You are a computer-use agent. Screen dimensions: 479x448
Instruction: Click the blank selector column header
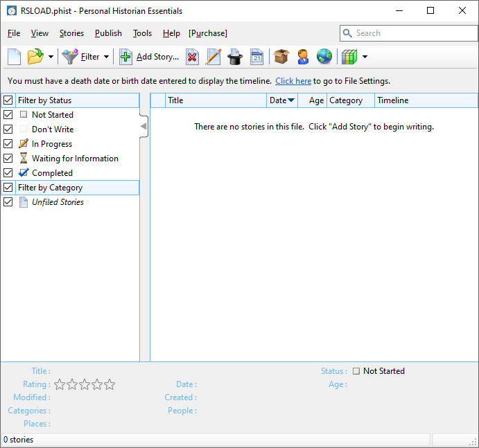pos(158,100)
